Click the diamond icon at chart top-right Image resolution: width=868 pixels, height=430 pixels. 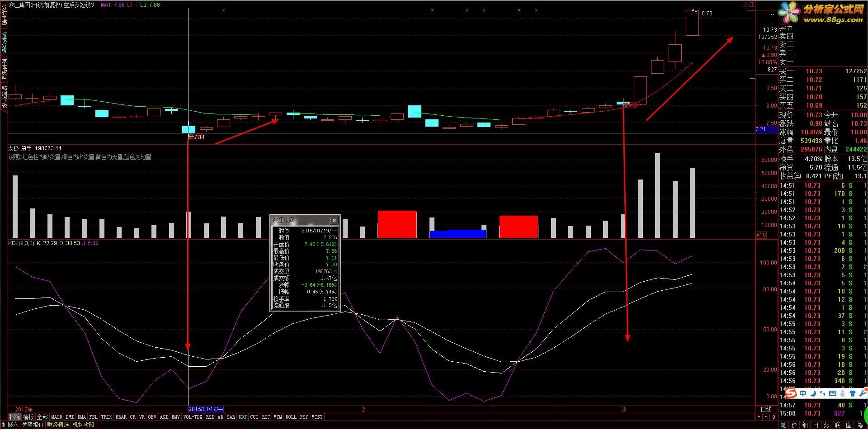pyautogui.click(x=745, y=5)
